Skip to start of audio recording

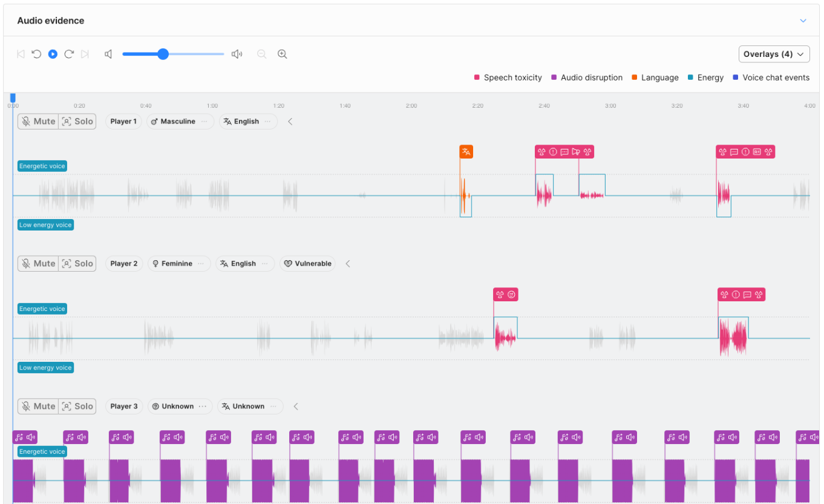coord(21,54)
